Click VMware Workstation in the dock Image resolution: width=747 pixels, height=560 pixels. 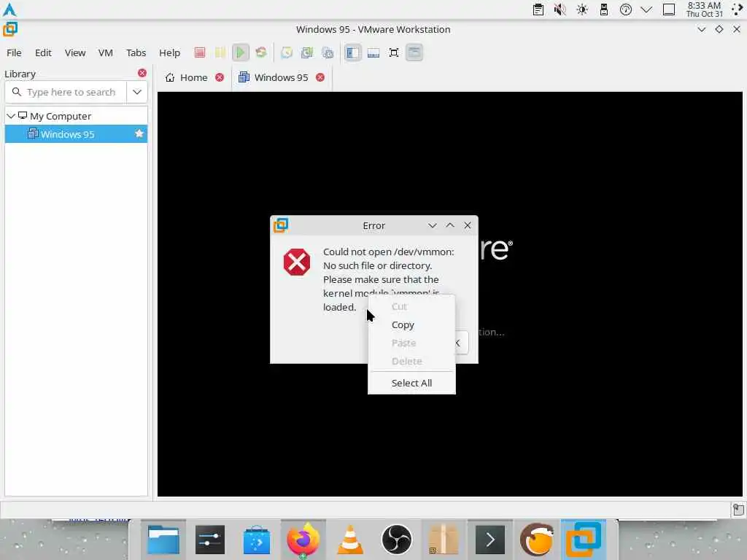(584, 540)
